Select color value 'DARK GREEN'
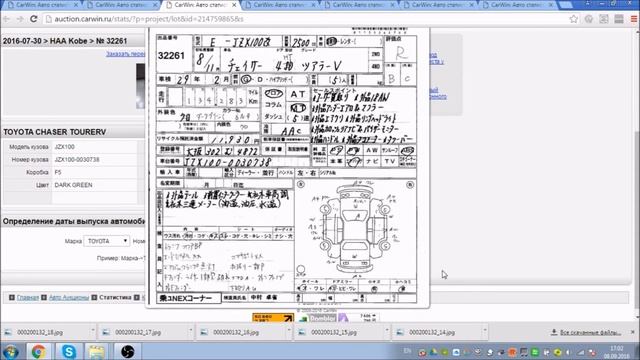Image resolution: width=640 pixels, height=360 pixels. click(x=73, y=185)
